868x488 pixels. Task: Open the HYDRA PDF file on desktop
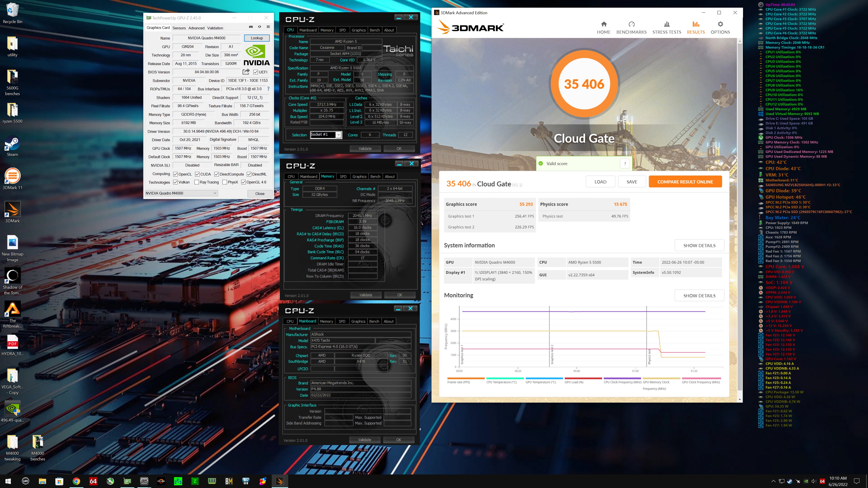(12, 345)
